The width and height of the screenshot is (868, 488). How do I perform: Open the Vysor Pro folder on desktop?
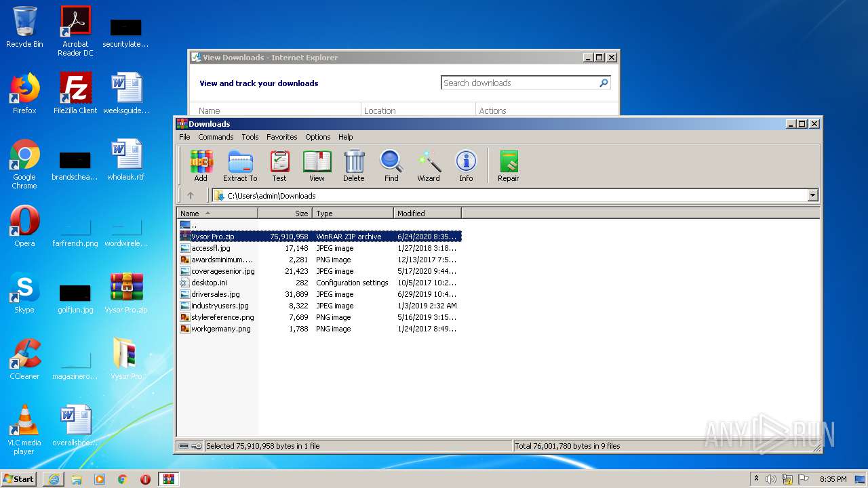coord(126,359)
